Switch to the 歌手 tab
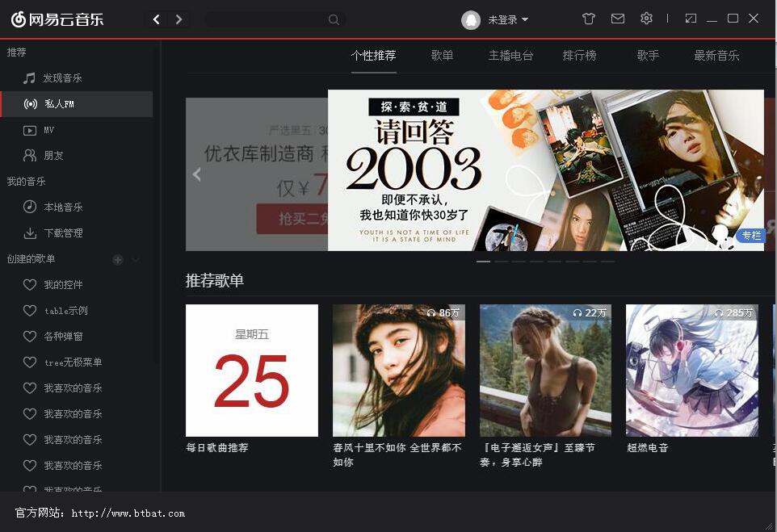Image resolution: width=777 pixels, height=532 pixels. click(648, 56)
